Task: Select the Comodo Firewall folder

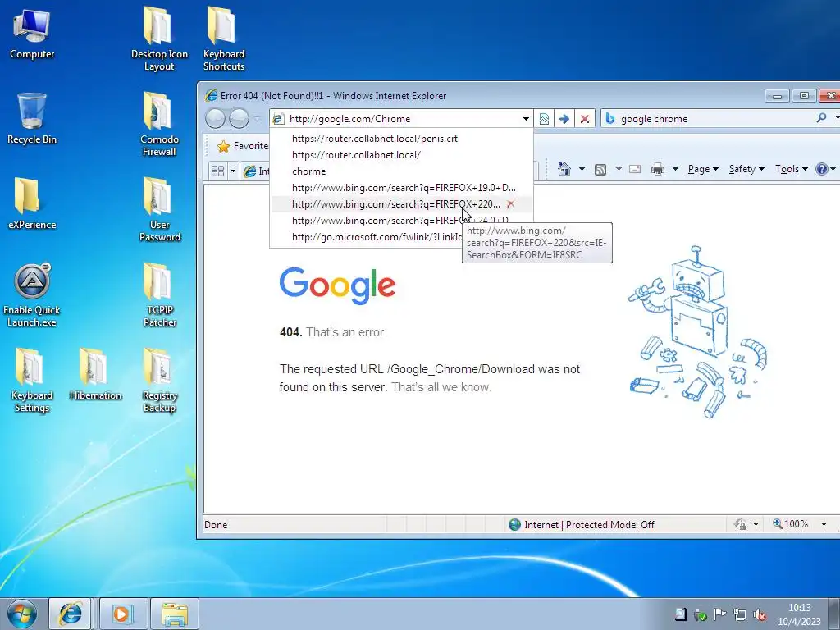Action: 159,125
